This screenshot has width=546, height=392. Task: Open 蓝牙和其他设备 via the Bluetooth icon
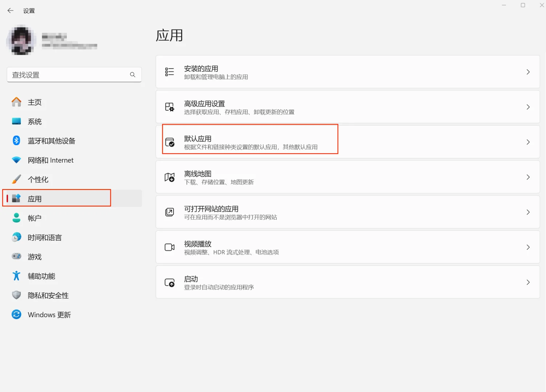[x=16, y=140]
